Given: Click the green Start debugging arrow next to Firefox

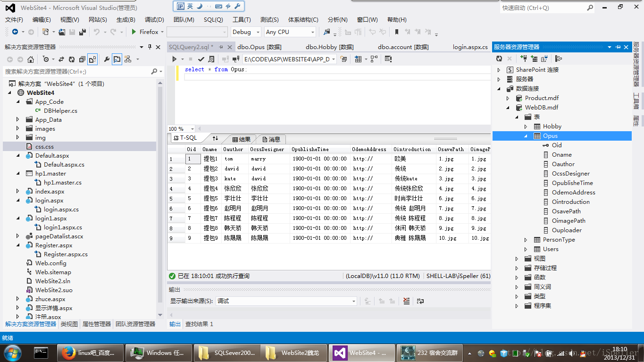Looking at the screenshot, I should click(x=134, y=32).
